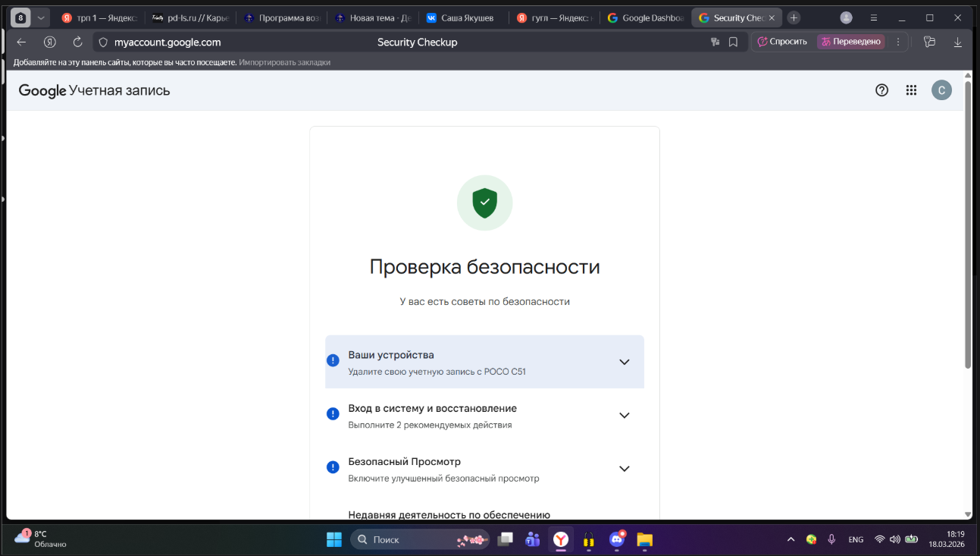Open the Google apps grid icon

point(911,90)
